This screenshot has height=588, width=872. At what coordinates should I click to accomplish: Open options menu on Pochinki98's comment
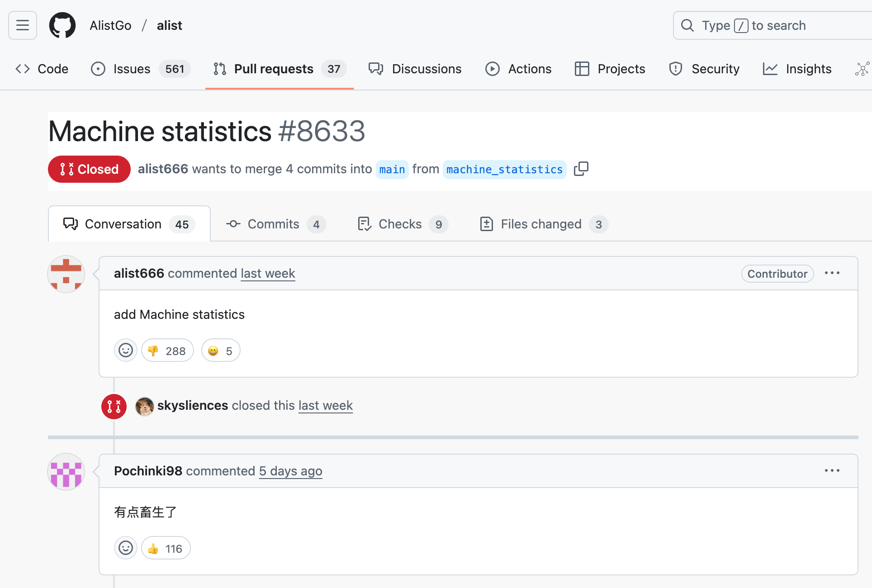coord(832,471)
